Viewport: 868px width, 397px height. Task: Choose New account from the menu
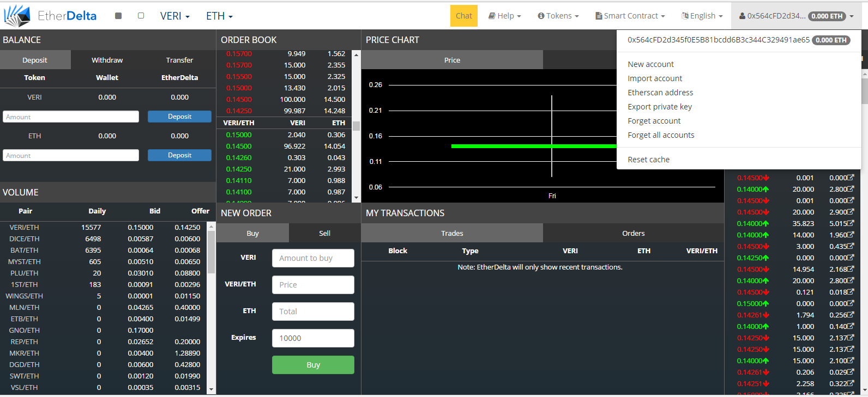(650, 64)
